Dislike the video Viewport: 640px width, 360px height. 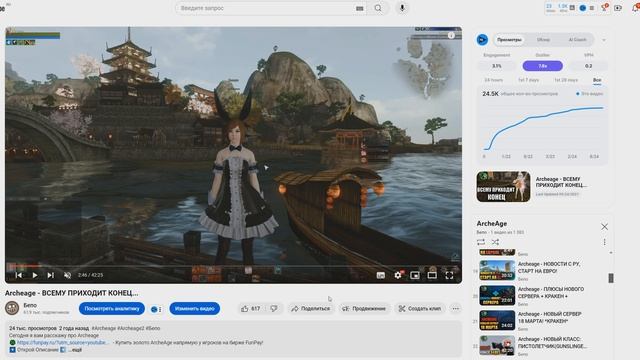click(x=274, y=309)
